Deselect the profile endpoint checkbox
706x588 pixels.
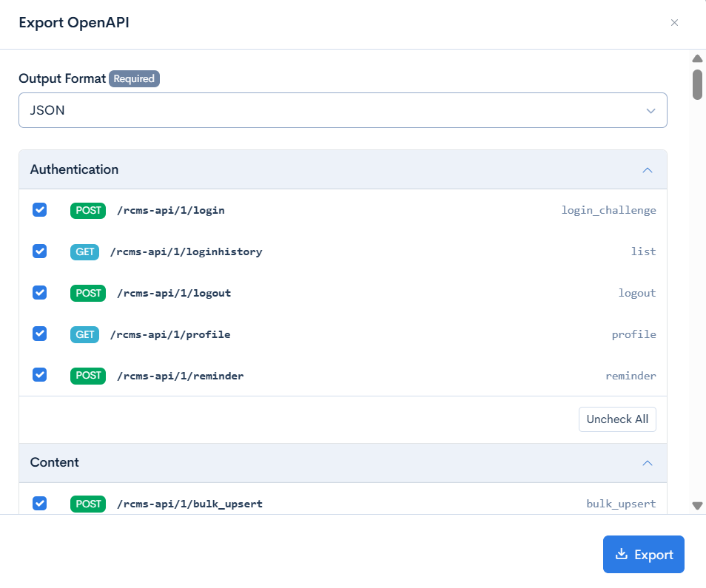point(40,334)
